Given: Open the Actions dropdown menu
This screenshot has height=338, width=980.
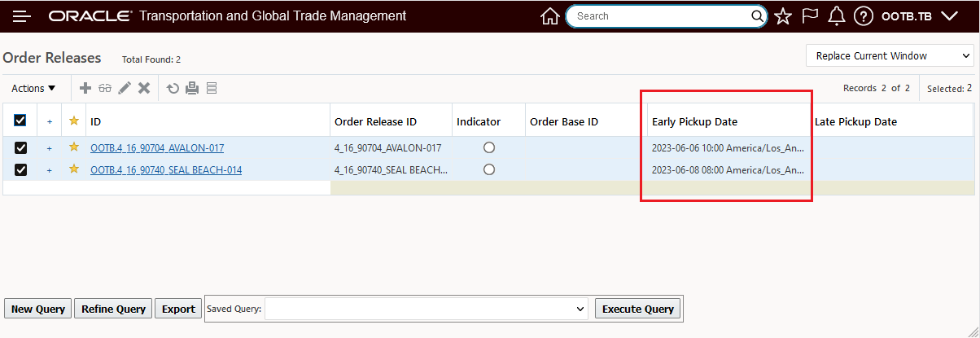Looking at the screenshot, I should tap(33, 88).
